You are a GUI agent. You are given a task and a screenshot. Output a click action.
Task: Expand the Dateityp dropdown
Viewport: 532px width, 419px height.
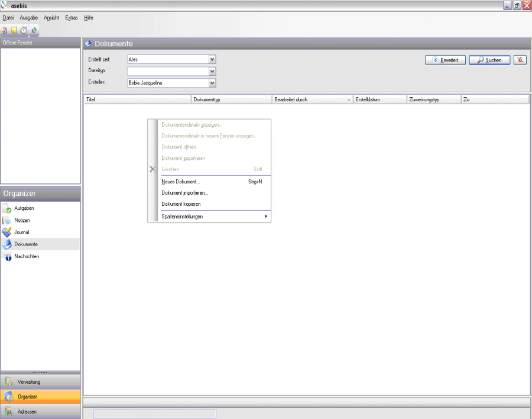pyautogui.click(x=212, y=71)
